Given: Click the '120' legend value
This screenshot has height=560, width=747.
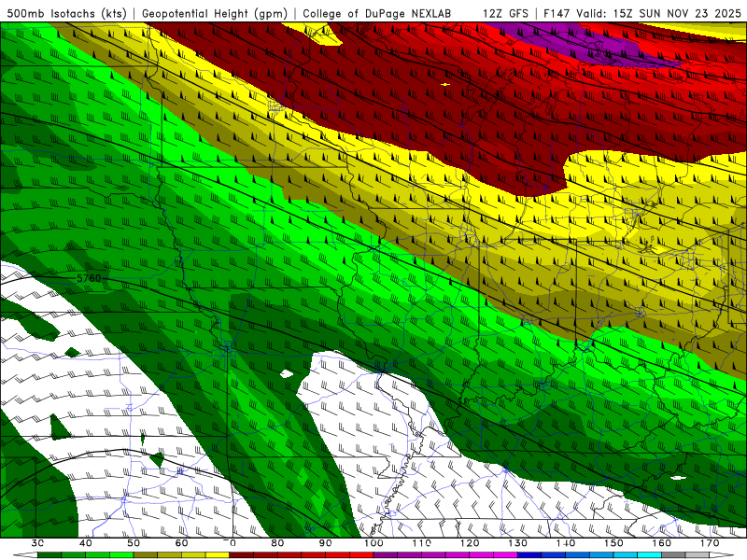Looking at the screenshot, I should pyautogui.click(x=470, y=543).
